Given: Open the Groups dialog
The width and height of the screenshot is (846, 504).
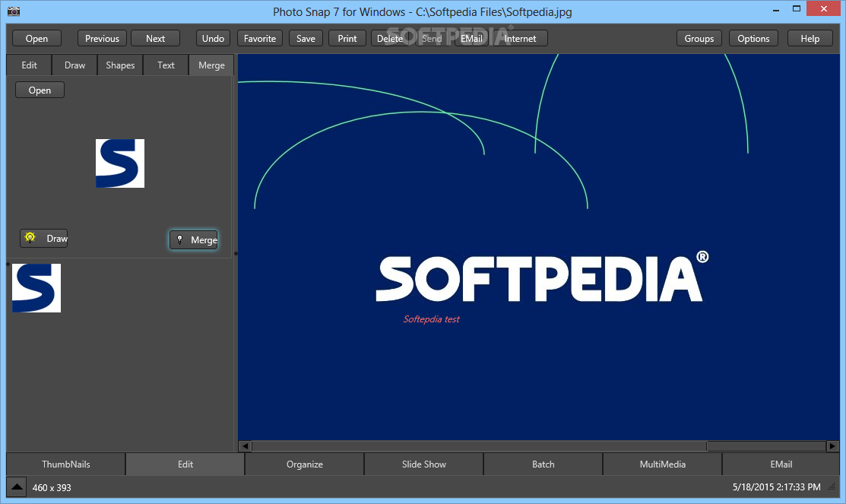Looking at the screenshot, I should click(699, 38).
